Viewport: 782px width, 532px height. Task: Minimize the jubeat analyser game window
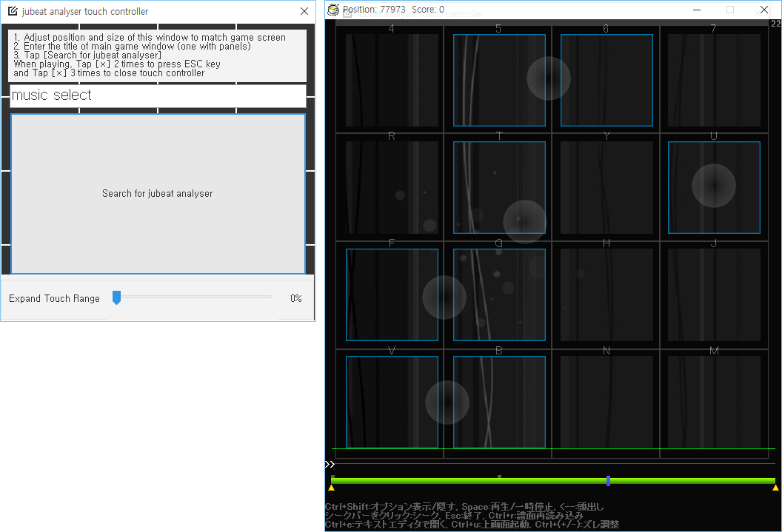point(697,10)
